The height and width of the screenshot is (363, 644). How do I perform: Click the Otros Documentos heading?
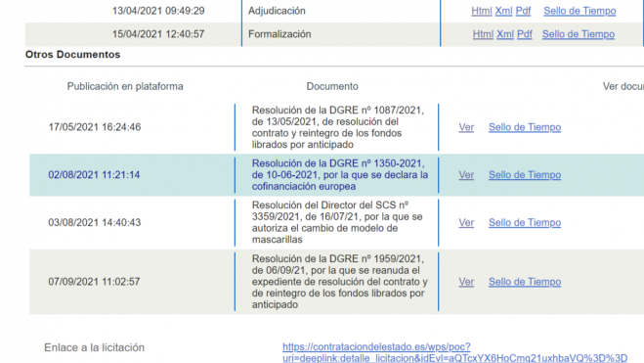(72, 55)
